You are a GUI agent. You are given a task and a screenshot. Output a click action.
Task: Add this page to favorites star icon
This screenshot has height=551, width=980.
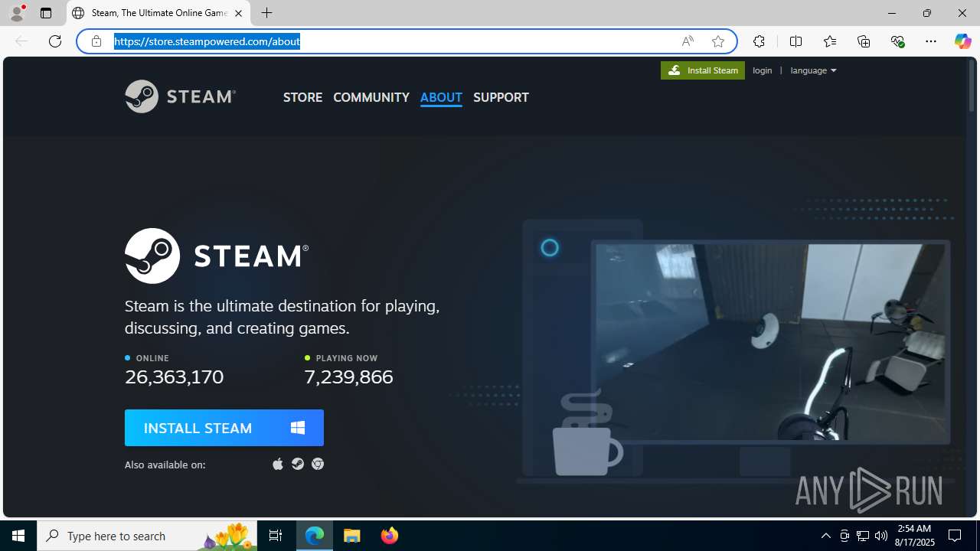(717, 41)
